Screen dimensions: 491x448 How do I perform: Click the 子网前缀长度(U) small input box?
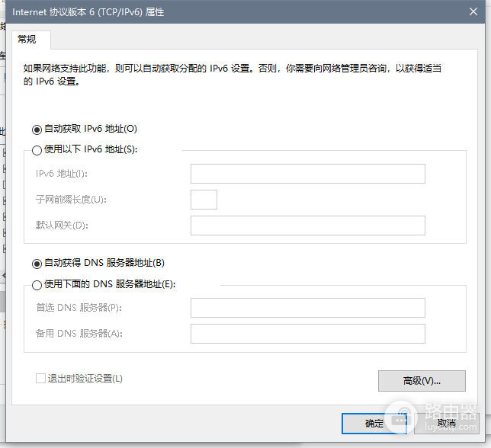tap(204, 200)
